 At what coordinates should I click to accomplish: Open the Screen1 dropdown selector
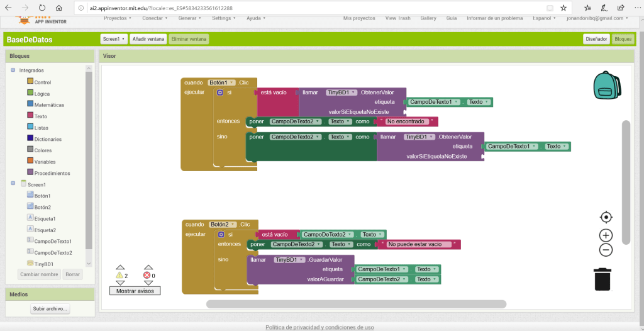[114, 39]
